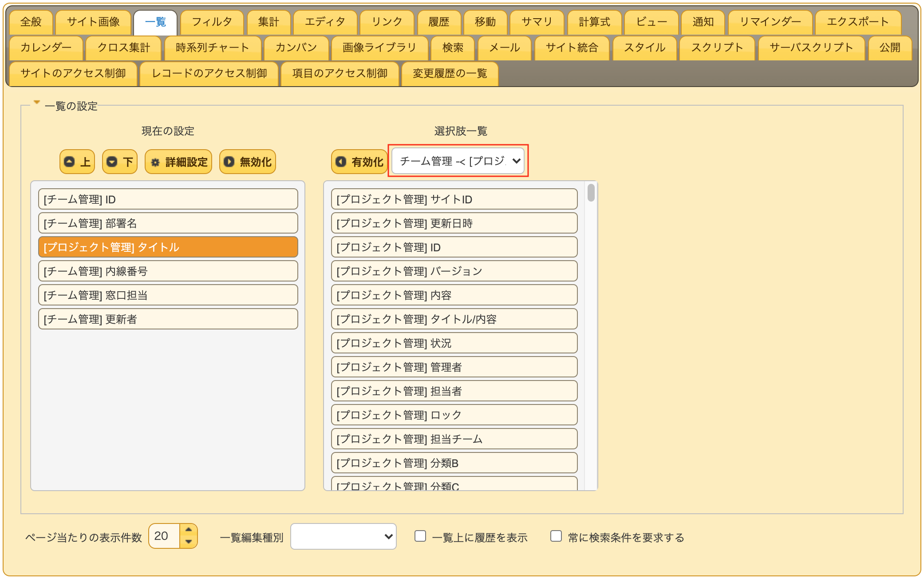Switch to the クロス集計 tab
Viewport: 924px width, 579px height.
[x=124, y=48]
